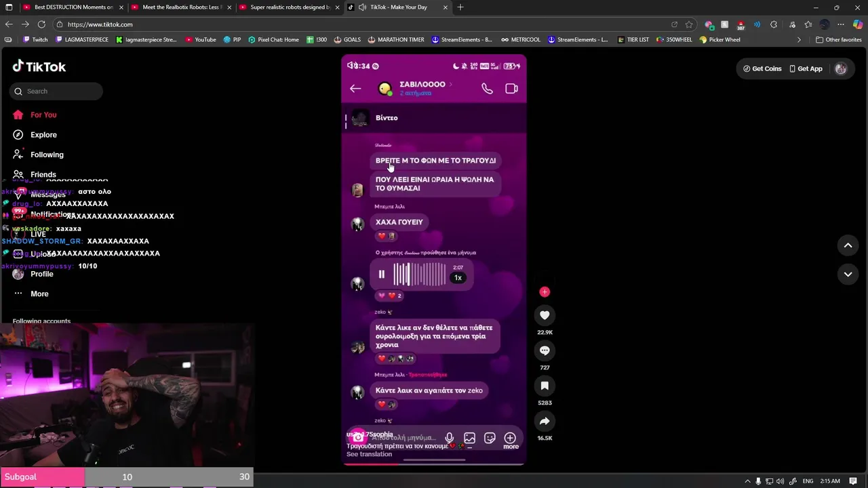
Task: Bookmark the video with the save icon
Action: pos(545,386)
